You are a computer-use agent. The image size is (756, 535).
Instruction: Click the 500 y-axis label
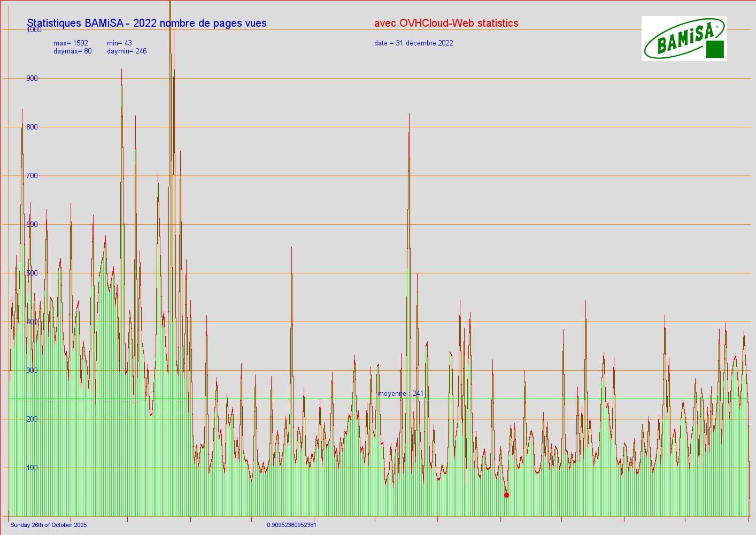click(x=32, y=273)
